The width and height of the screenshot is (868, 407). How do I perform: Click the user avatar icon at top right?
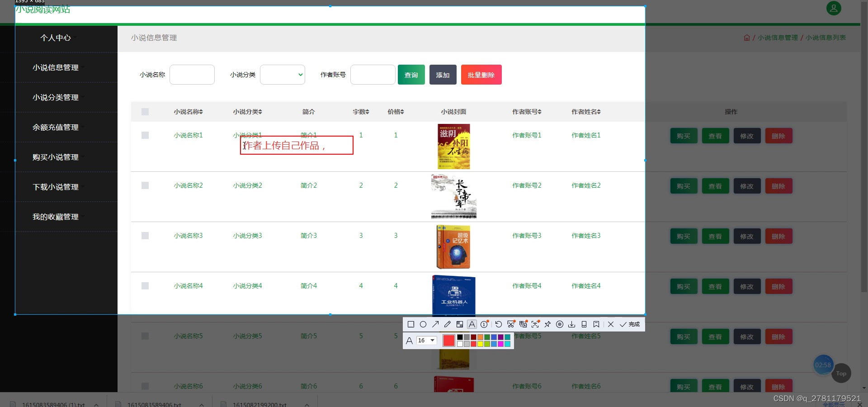(x=834, y=8)
